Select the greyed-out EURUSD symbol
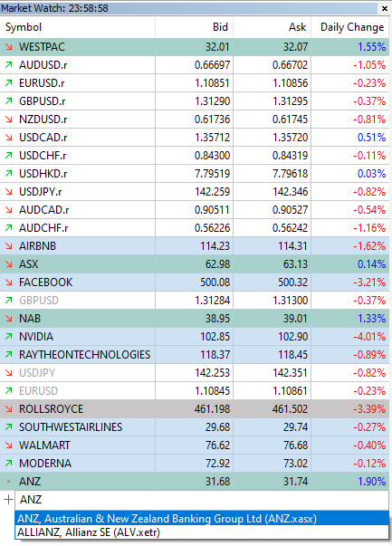Image resolution: width=392 pixels, height=546 pixels. point(38,390)
